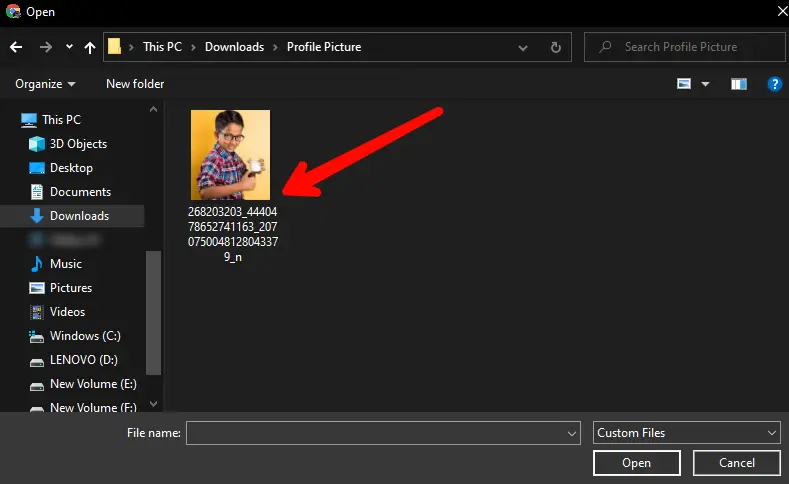Viewport: 789px width, 484px height.
Task: Select file name 268203203_44404... label
Action: (232, 234)
